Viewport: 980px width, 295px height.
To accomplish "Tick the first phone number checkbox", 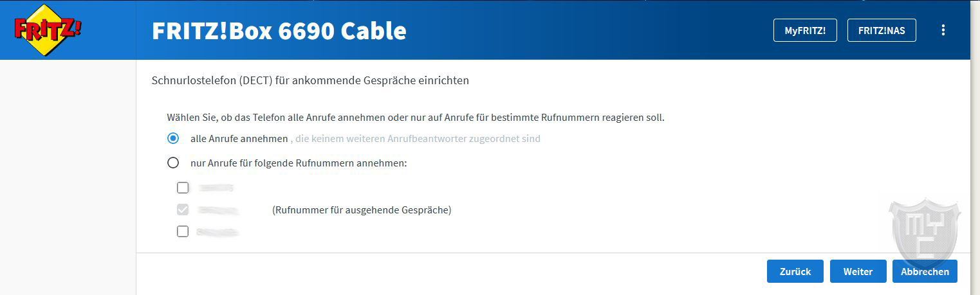I will pyautogui.click(x=183, y=188).
